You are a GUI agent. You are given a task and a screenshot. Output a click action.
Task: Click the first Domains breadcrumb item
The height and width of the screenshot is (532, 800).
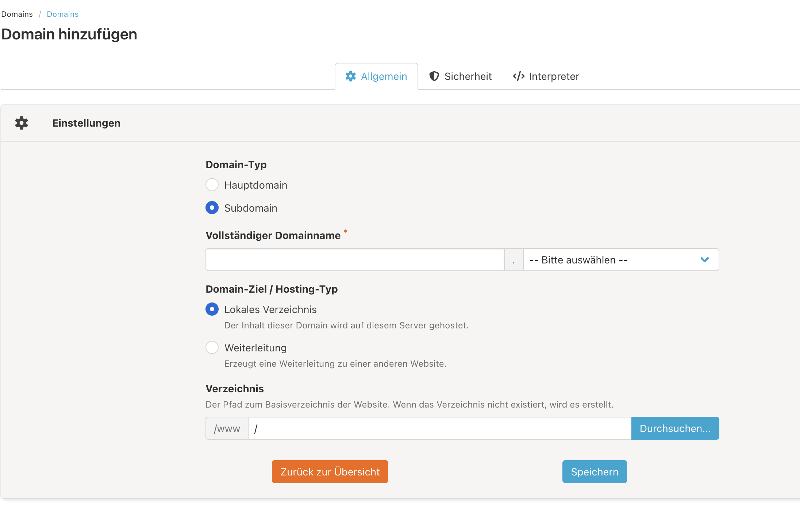(x=17, y=14)
